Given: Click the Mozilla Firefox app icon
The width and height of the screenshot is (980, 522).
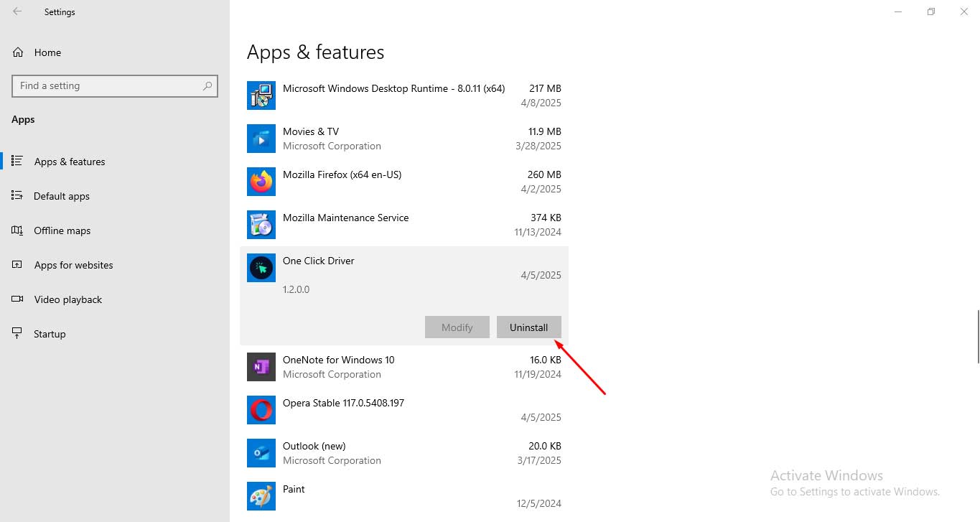Looking at the screenshot, I should click(261, 182).
